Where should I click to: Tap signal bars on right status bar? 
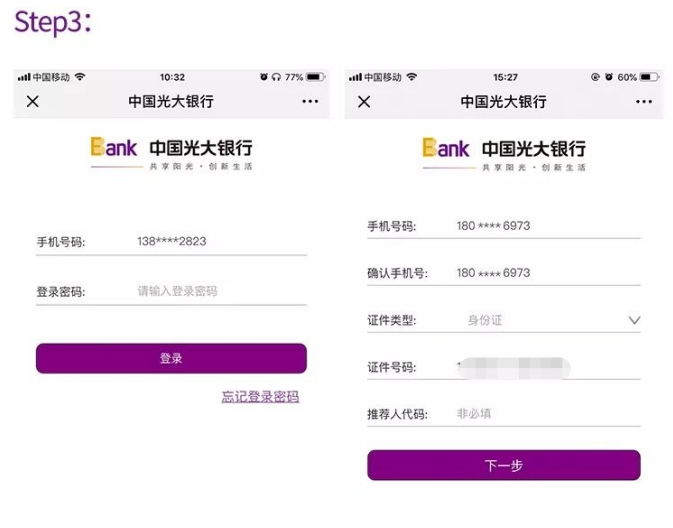355,77
